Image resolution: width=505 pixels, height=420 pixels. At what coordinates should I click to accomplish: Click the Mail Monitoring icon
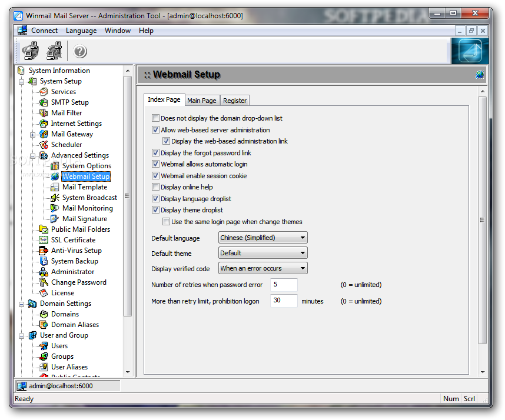click(55, 208)
